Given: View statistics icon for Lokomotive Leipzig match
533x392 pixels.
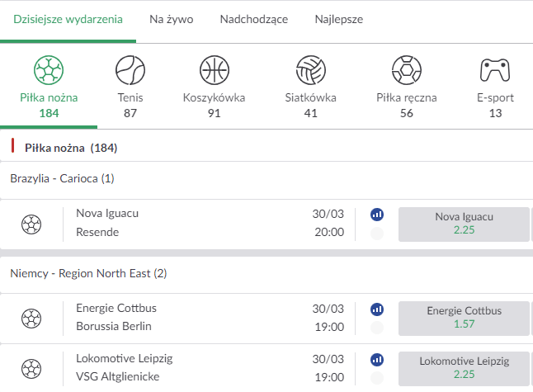Looking at the screenshot, I should [x=377, y=360].
